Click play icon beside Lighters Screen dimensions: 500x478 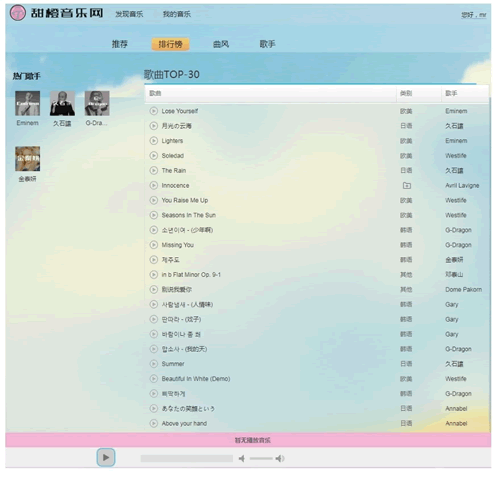(x=153, y=141)
